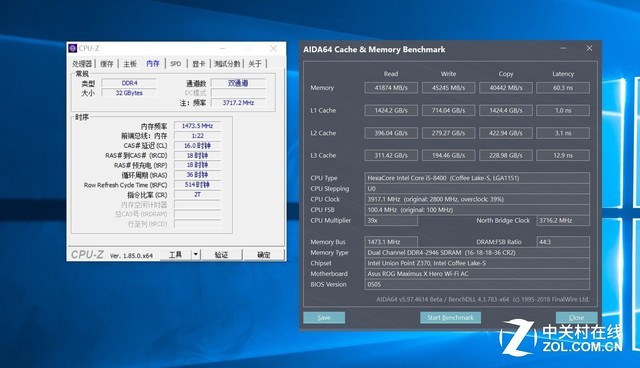This screenshot has width=640, height=368.
Task: Minimize the AIDA64 benchmark window
Action: pyautogui.click(x=563, y=48)
